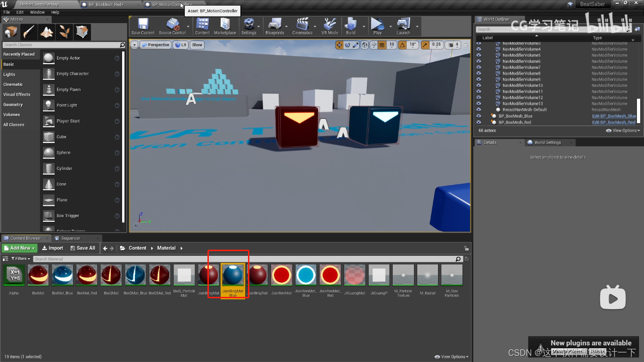This screenshot has height=362, width=644.
Task: Expand the Blueprints dropdown arrow
Action: [x=287, y=26]
